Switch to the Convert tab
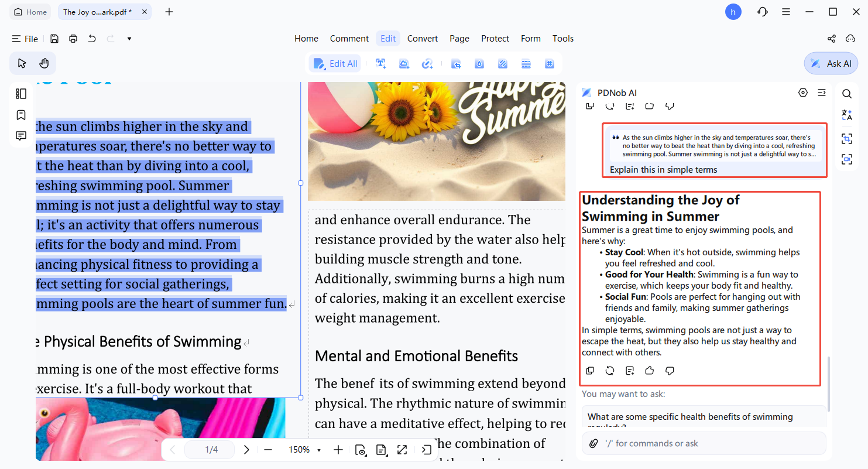 click(x=423, y=39)
